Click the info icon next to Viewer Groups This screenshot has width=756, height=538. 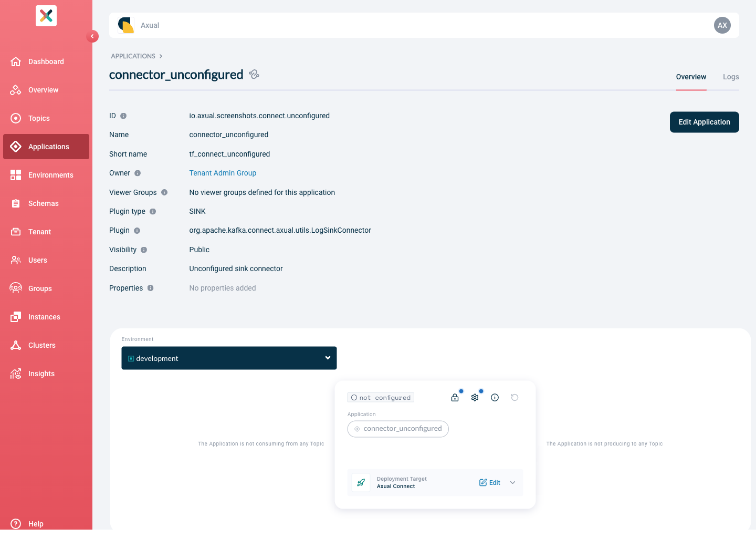coord(164,192)
